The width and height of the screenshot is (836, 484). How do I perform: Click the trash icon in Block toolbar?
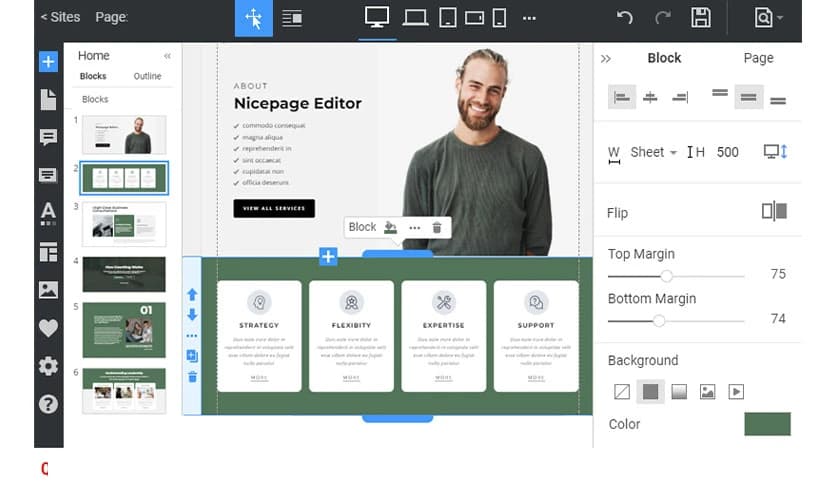coord(437,228)
